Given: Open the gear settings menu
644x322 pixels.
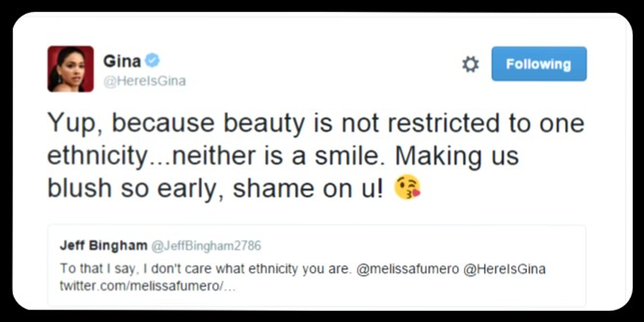Looking at the screenshot, I should 470,64.
